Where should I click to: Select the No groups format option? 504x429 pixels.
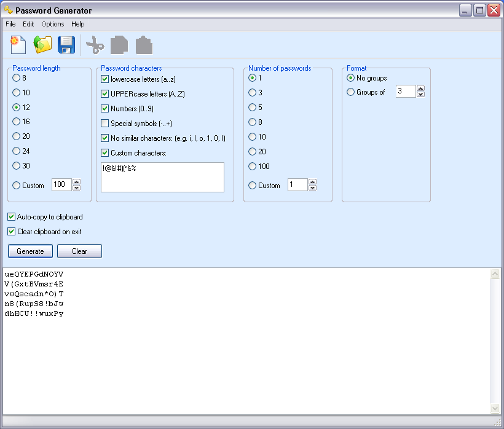pos(351,78)
